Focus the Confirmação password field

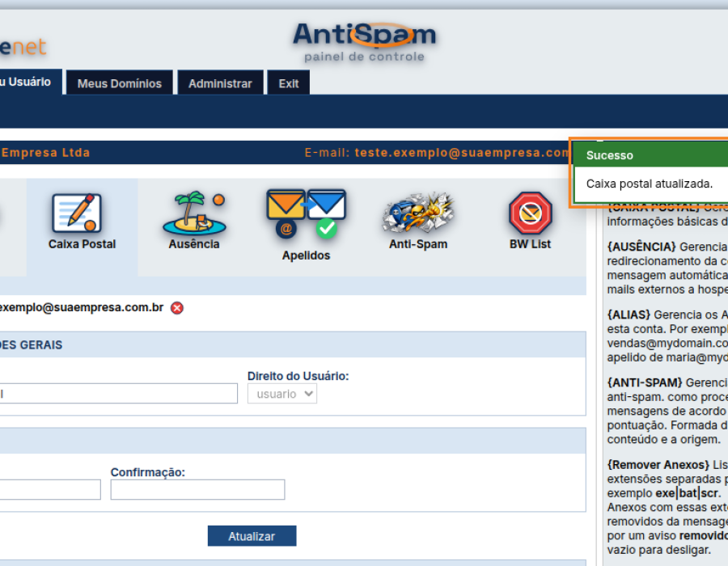pos(197,489)
